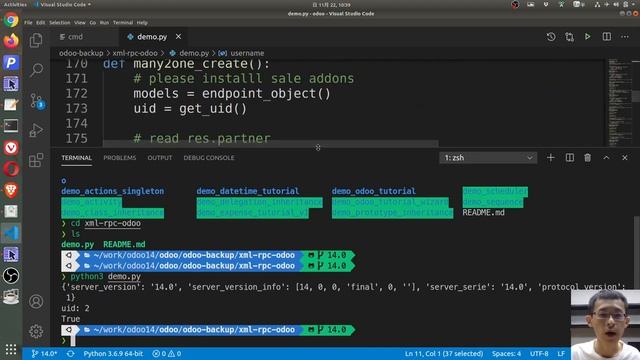640x360 pixels.
Task: Click Ln 11, Col 1 cursor position status
Action: 444,353
